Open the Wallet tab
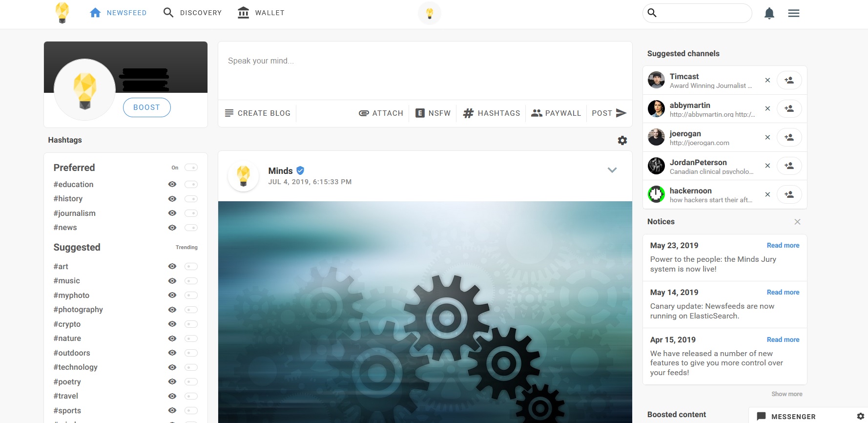This screenshot has width=868, height=423. point(261,13)
